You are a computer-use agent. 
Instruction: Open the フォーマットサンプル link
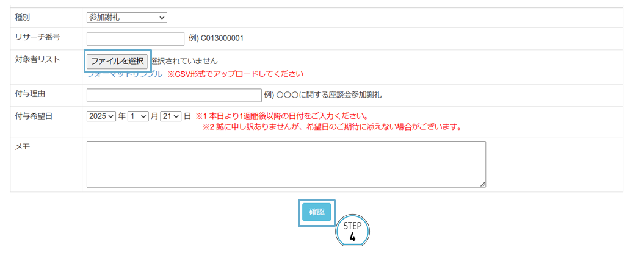[125, 74]
